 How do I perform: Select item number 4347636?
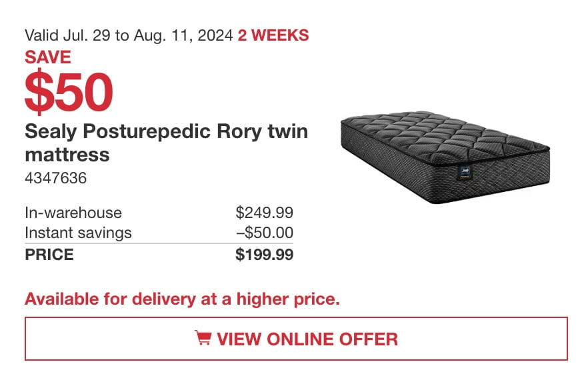(55, 178)
